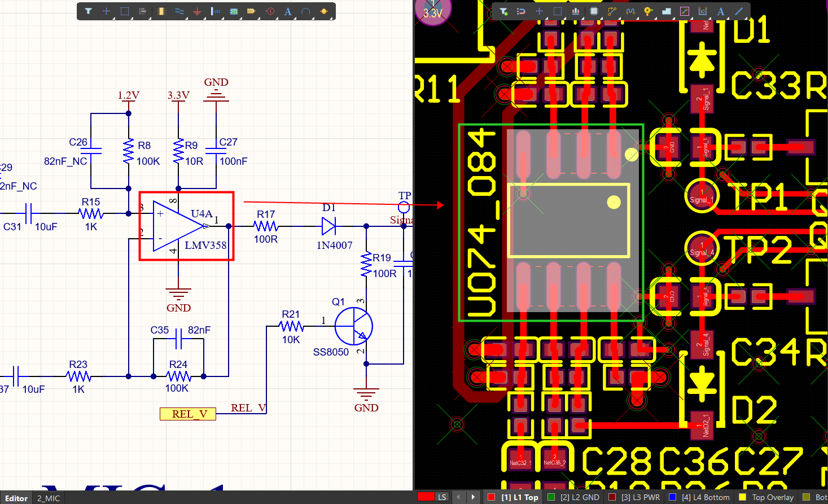Click the PCB Place Via tool

[x=648, y=11]
